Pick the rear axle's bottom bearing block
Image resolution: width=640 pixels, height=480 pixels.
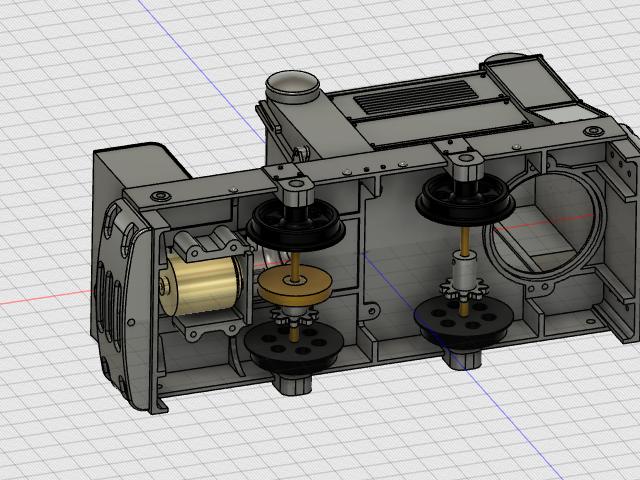click(x=462, y=359)
